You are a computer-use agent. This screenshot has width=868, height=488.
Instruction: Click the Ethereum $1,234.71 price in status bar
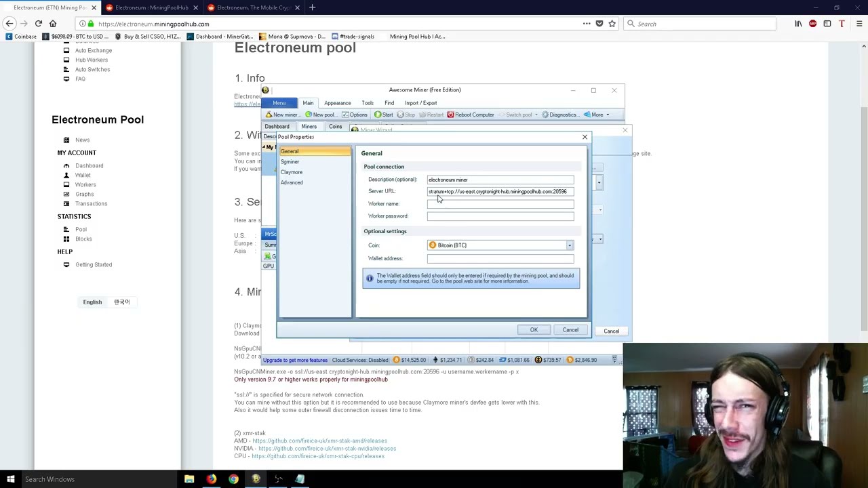pos(447,360)
